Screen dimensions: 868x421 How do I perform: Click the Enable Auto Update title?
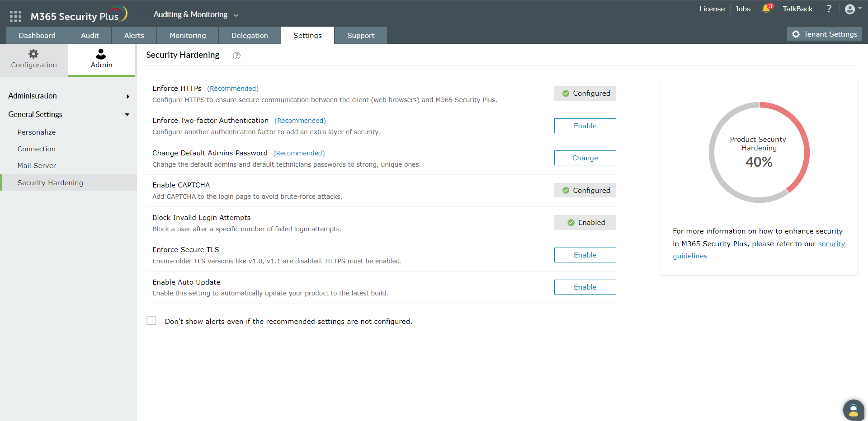[x=186, y=282]
